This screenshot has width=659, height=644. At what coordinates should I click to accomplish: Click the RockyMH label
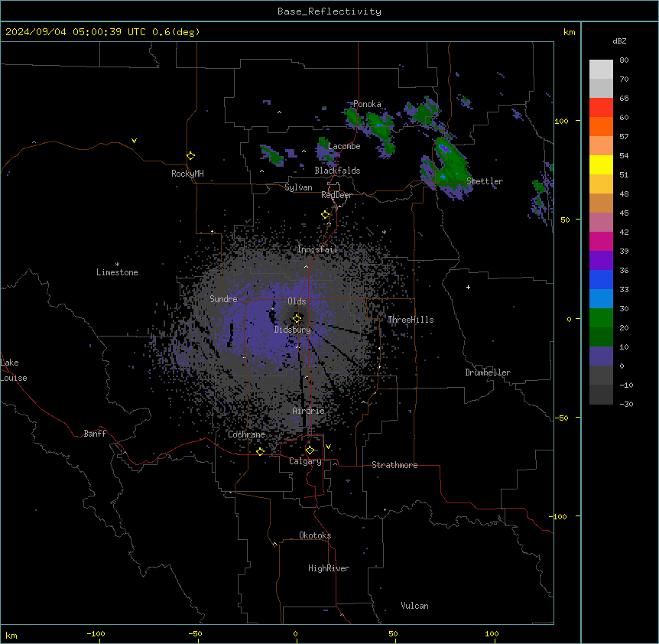pos(187,174)
